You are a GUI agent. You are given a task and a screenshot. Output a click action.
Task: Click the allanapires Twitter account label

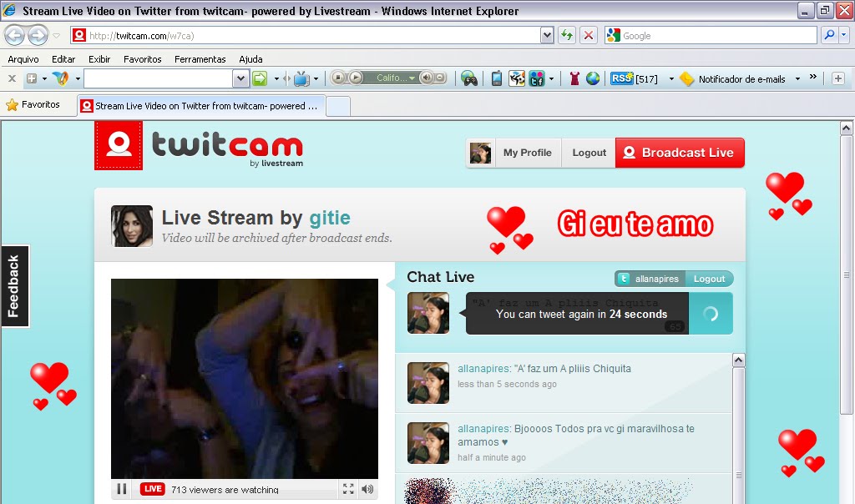[x=650, y=279]
